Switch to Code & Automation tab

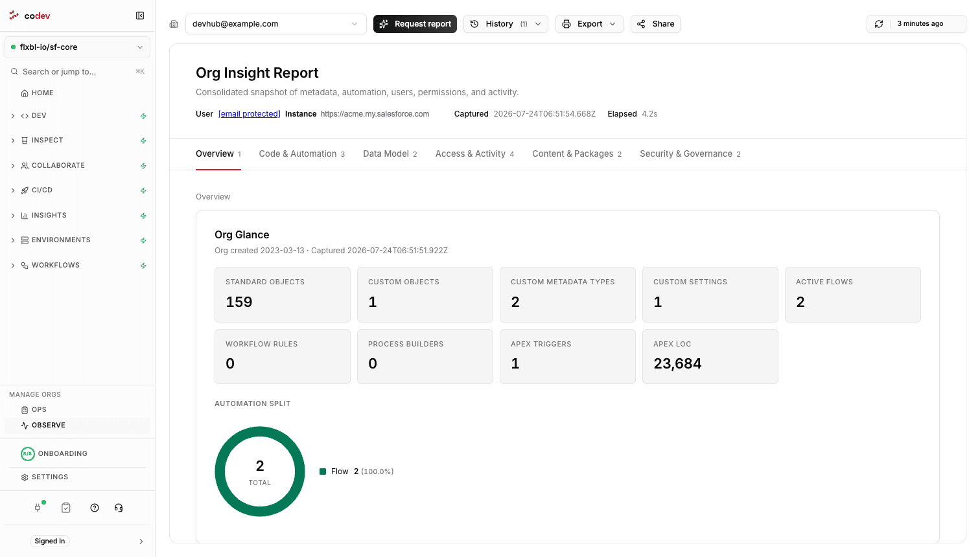[x=302, y=154]
